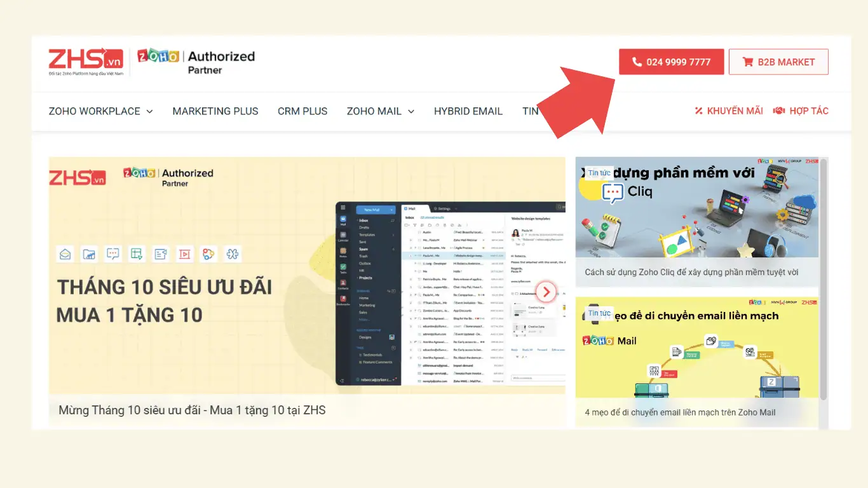This screenshot has width=868, height=488.
Task: Click the Zoho Mail envelope icon in the banner
Action: pos(65,254)
